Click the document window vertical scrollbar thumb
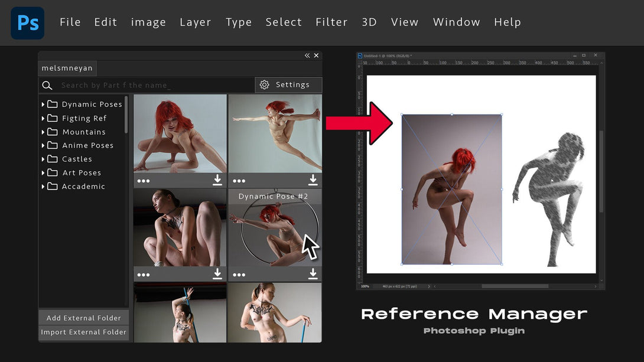 (601, 171)
